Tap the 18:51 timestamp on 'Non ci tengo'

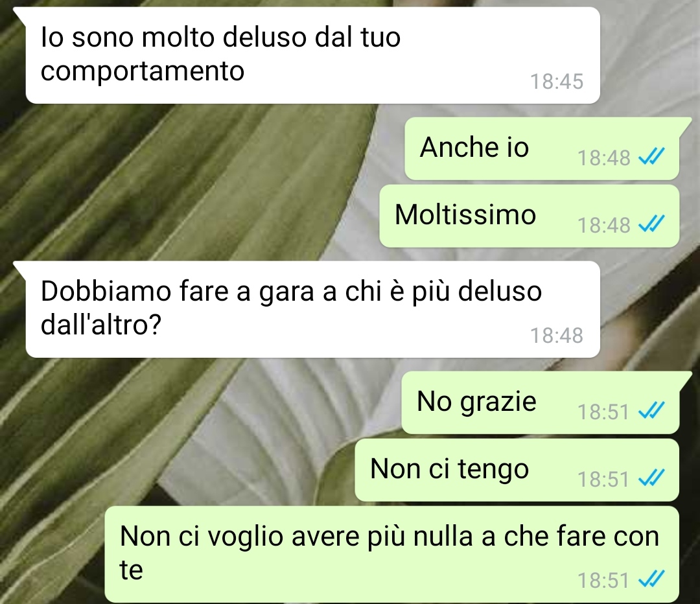(x=603, y=480)
